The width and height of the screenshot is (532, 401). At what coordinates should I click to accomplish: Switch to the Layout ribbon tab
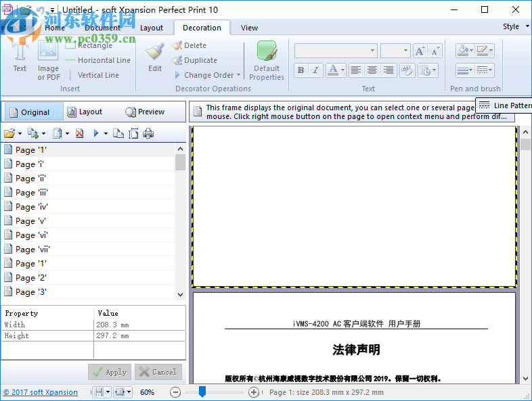coord(152,28)
